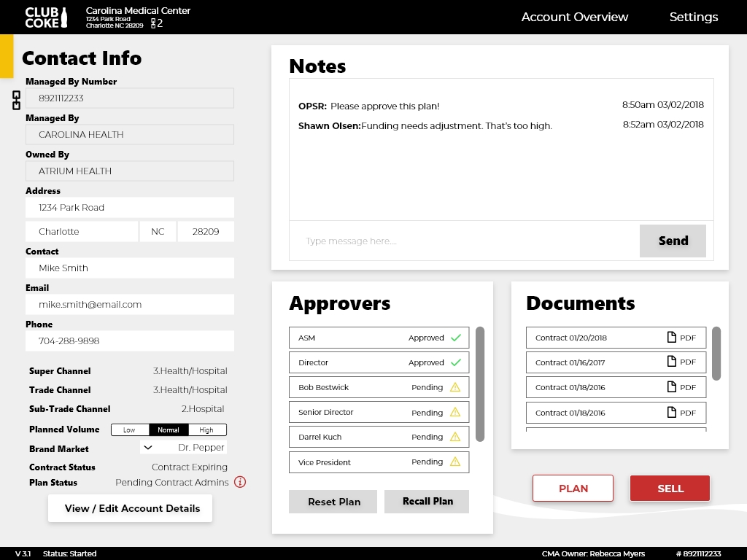747x560 pixels.
Task: Click Bob Bestwick pending warning icon
Action: pyautogui.click(x=455, y=387)
